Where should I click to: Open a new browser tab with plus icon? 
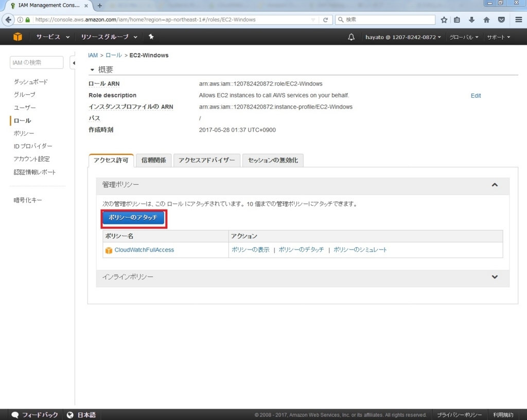[99, 5]
